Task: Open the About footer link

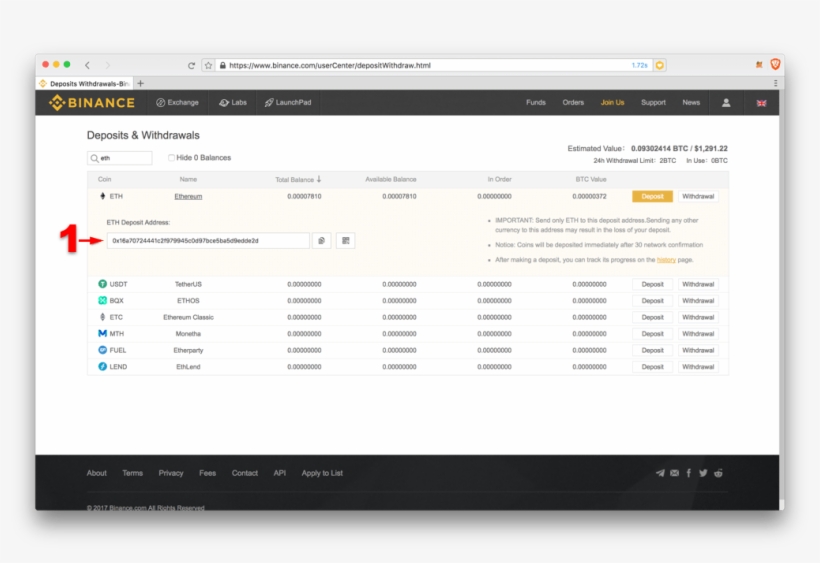Action: click(x=97, y=473)
